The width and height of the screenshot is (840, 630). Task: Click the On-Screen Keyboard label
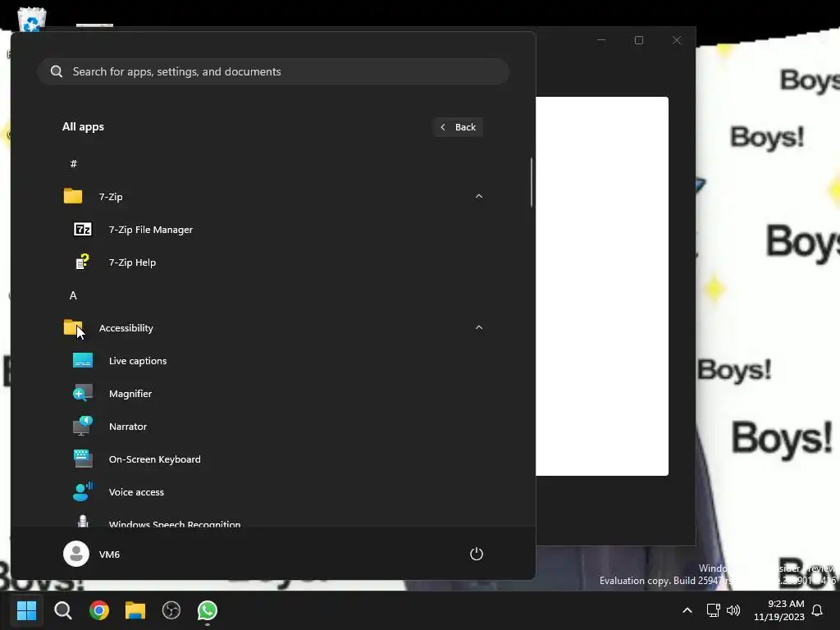click(x=155, y=459)
